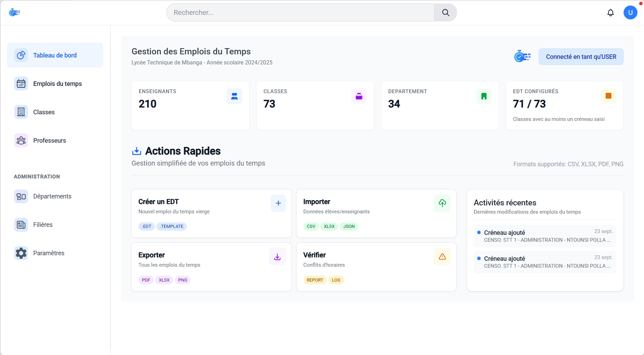Viewport: 644px width, 355px height.
Task: Click the Departement card green bookmark icon
Action: click(484, 96)
